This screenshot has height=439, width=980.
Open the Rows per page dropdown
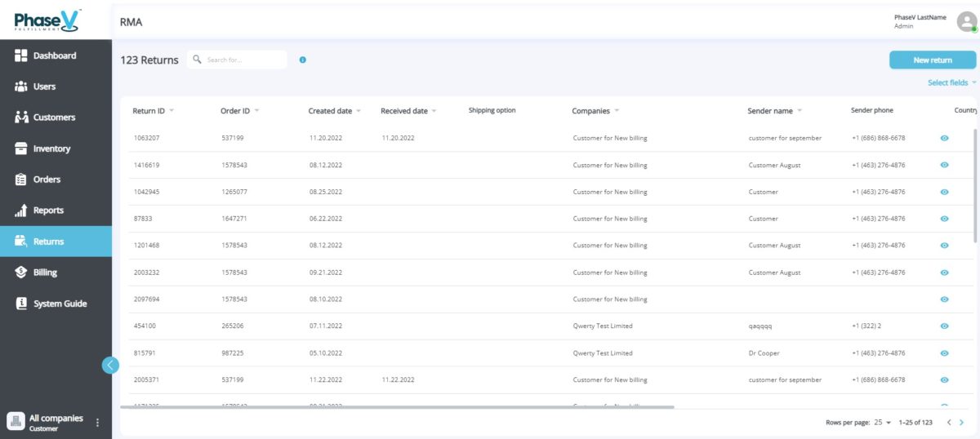tap(883, 423)
